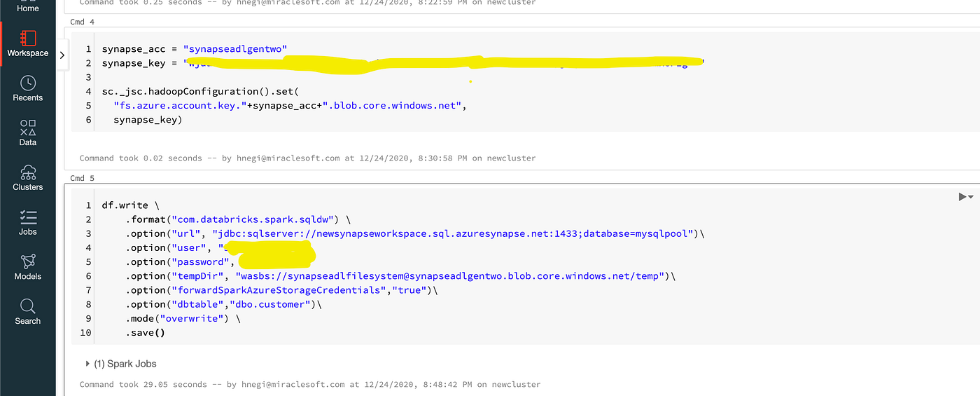Open the Search magnifier icon
Screen dimensions: 980x396
[28, 306]
